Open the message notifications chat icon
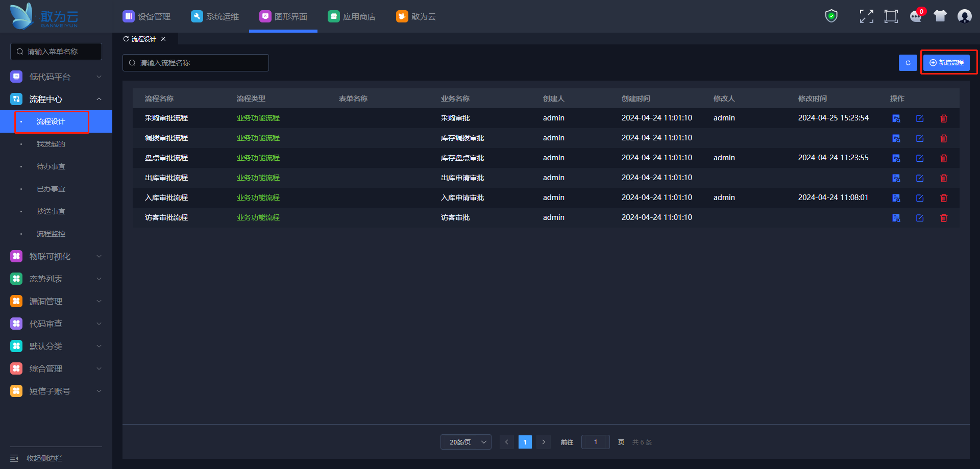980x469 pixels. pyautogui.click(x=916, y=16)
